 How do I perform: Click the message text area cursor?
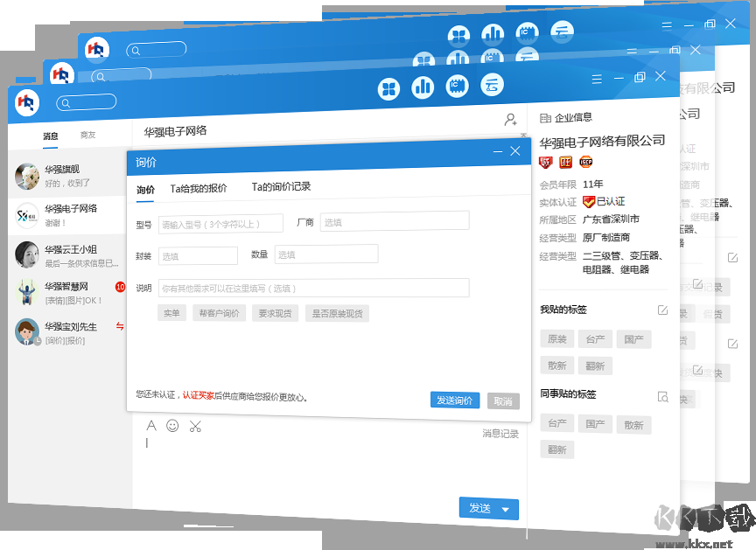point(147,442)
